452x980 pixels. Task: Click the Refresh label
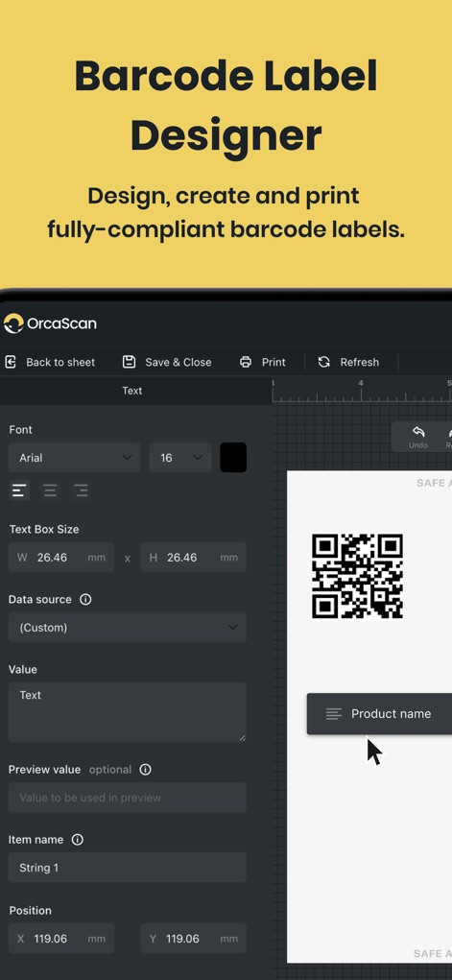(360, 362)
